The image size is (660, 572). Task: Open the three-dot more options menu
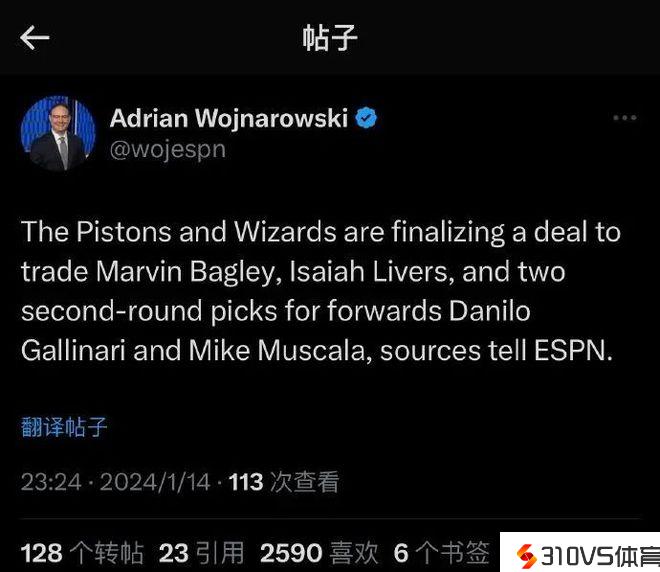coord(625,117)
